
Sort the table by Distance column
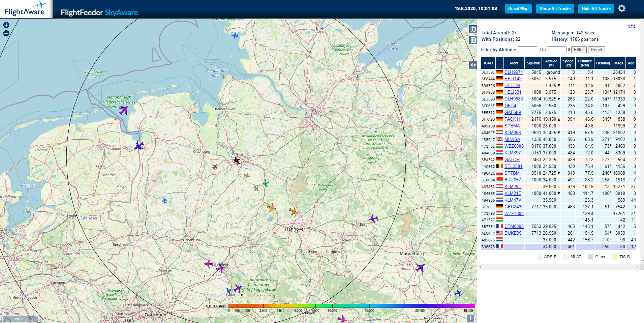point(585,63)
